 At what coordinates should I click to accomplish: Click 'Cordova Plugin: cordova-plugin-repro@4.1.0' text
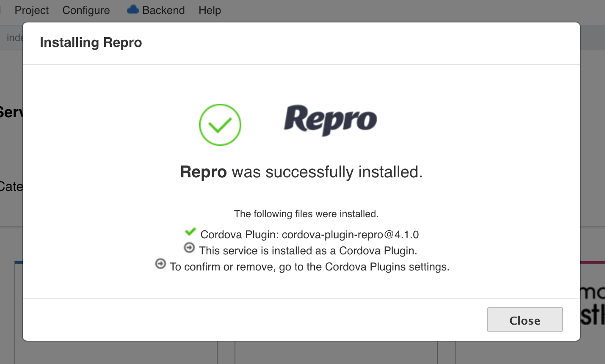pyautogui.click(x=309, y=234)
